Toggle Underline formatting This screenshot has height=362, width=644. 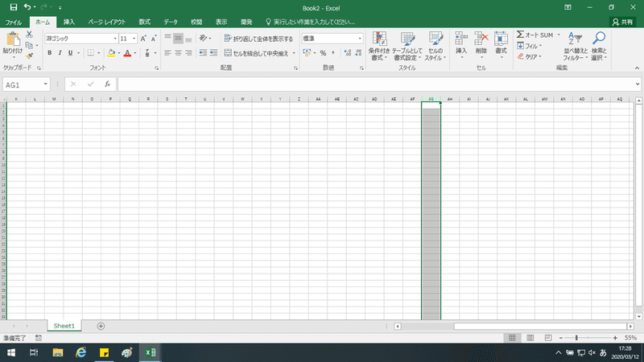[x=70, y=53]
